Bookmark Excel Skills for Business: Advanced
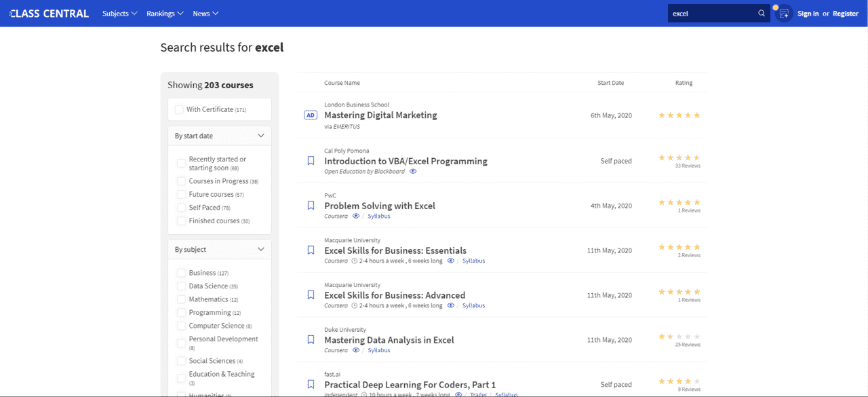The height and width of the screenshot is (397, 868). point(311,295)
